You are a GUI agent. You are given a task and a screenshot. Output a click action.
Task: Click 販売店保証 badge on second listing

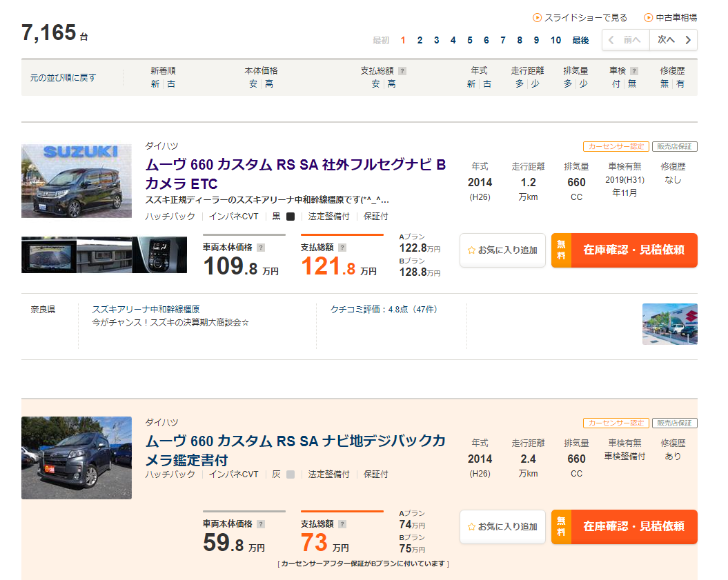pos(675,423)
